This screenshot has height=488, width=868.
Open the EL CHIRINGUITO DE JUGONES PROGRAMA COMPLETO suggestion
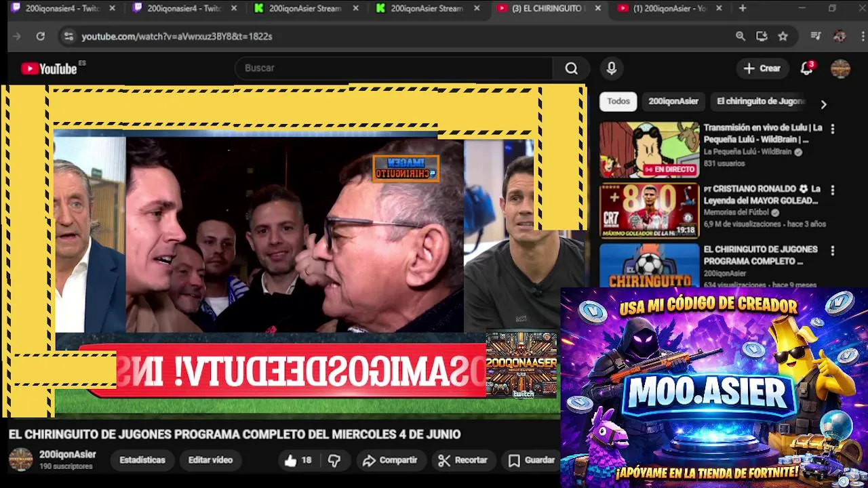(760, 255)
